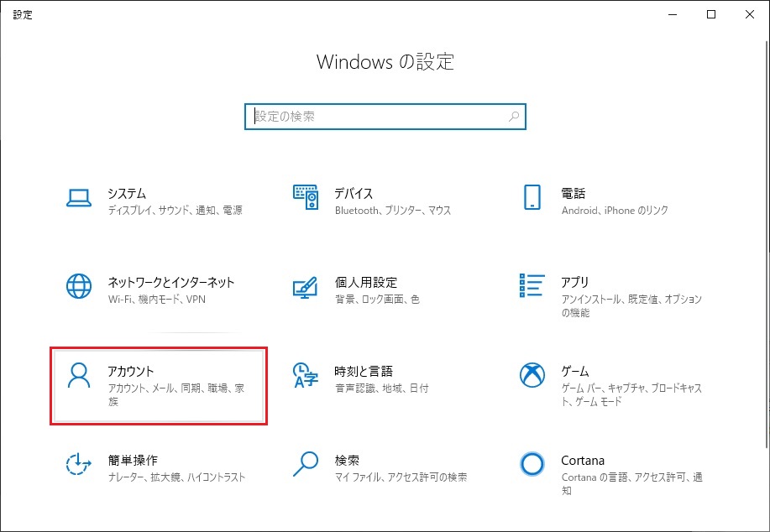Click the デバイス heading text
770x532 pixels.
point(354,193)
